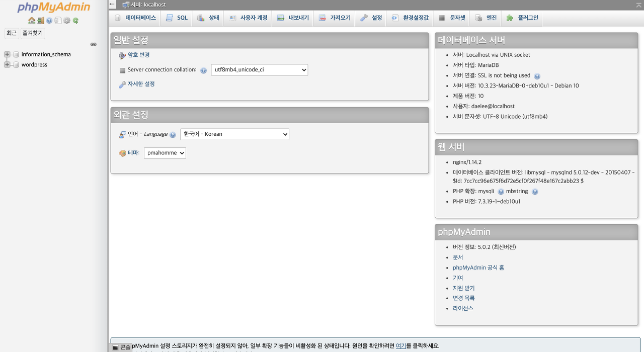Open the 상태 tab
This screenshot has height=352, width=644.
point(208,18)
